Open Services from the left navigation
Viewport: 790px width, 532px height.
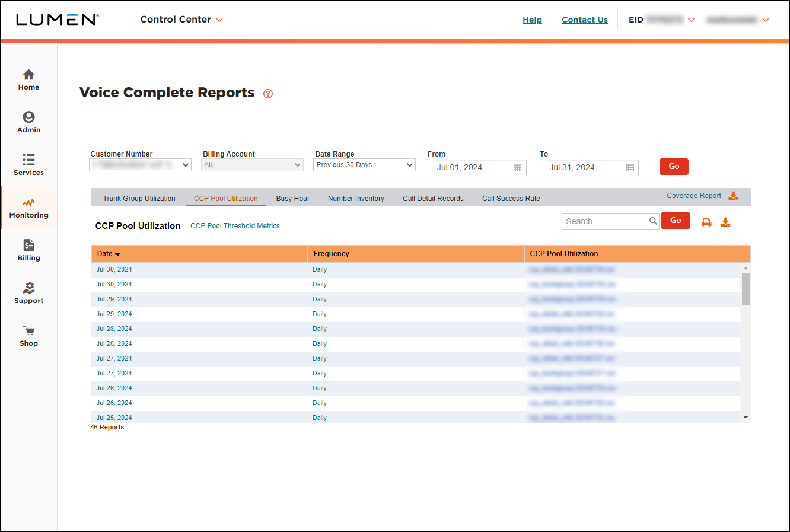28,160
